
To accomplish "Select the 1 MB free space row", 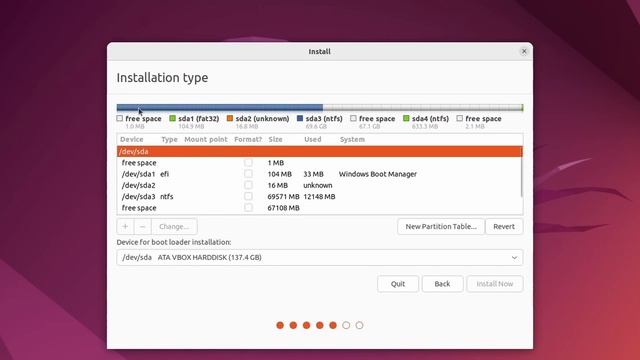I will (320, 162).
